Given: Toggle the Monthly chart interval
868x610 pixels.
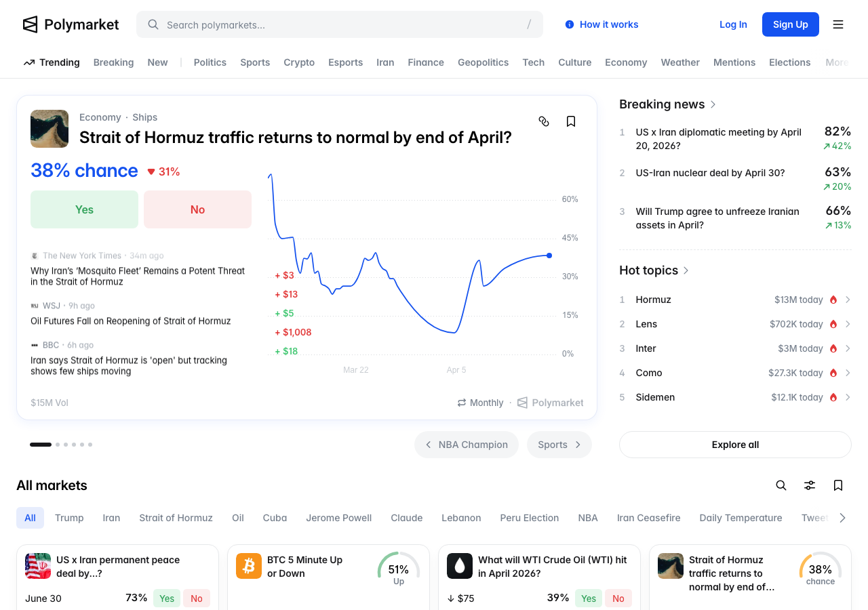Looking at the screenshot, I should (480, 403).
